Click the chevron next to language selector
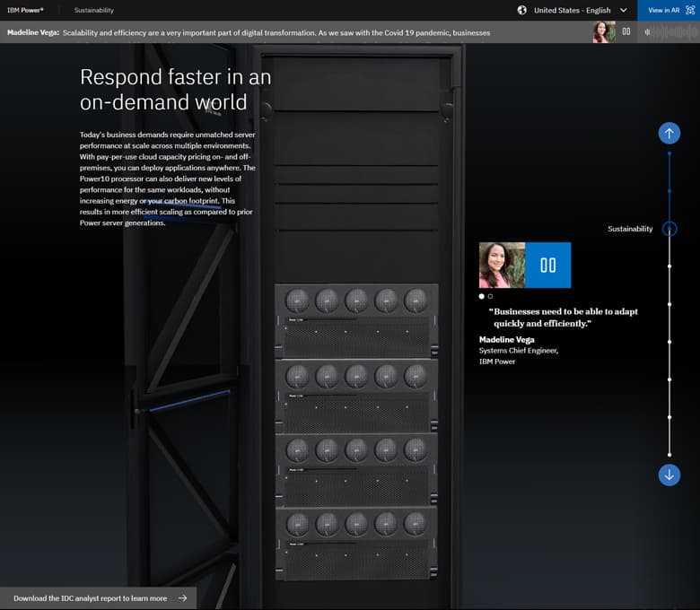 (x=624, y=10)
